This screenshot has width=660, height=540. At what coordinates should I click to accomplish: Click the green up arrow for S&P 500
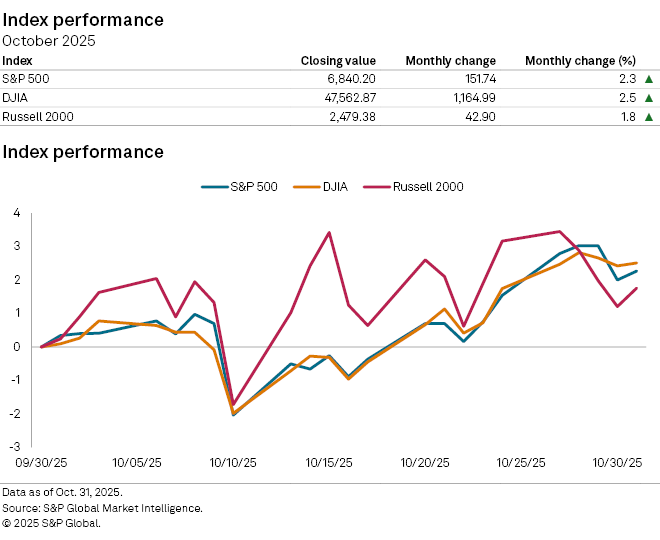(649, 79)
